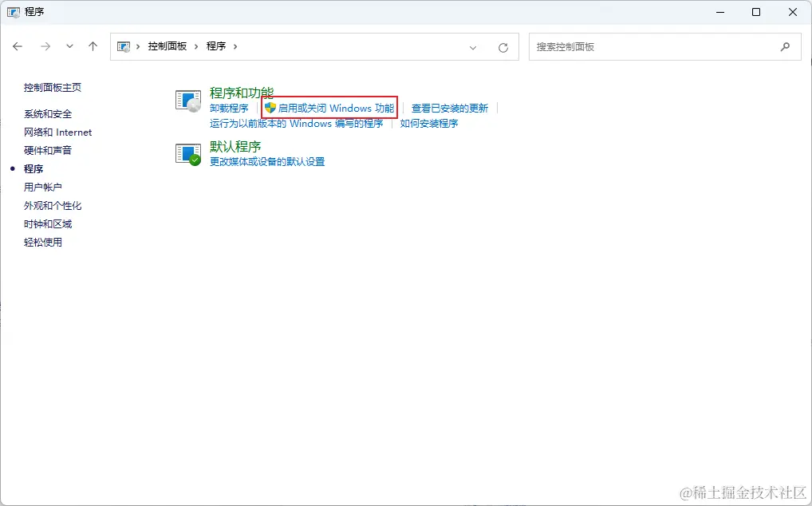
Task: Open 控制面板主页 in the sidebar
Action: (x=53, y=88)
